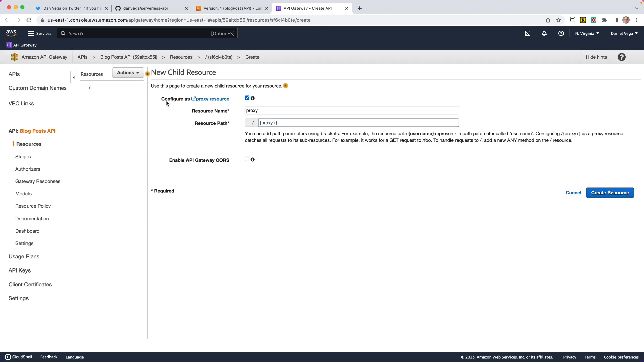Select the Blog Posts API menu item
The height and width of the screenshot is (362, 644).
38,131
